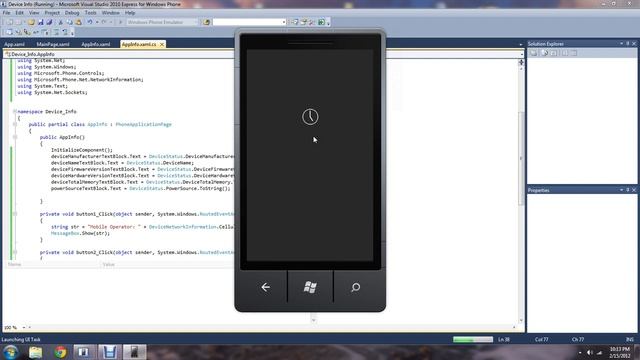Pin toggle on Solution Explorer panel

(x=628, y=43)
